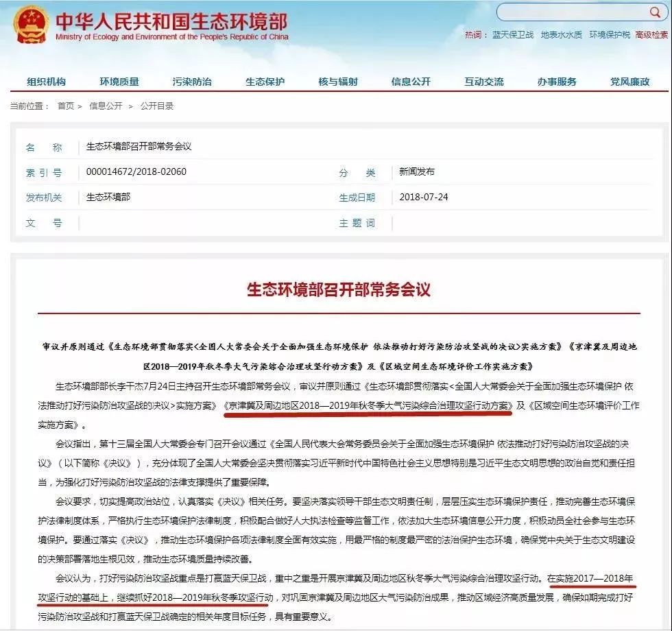Click name field value 生态环境部召开部常务会议
The image size is (672, 631).
[139, 147]
